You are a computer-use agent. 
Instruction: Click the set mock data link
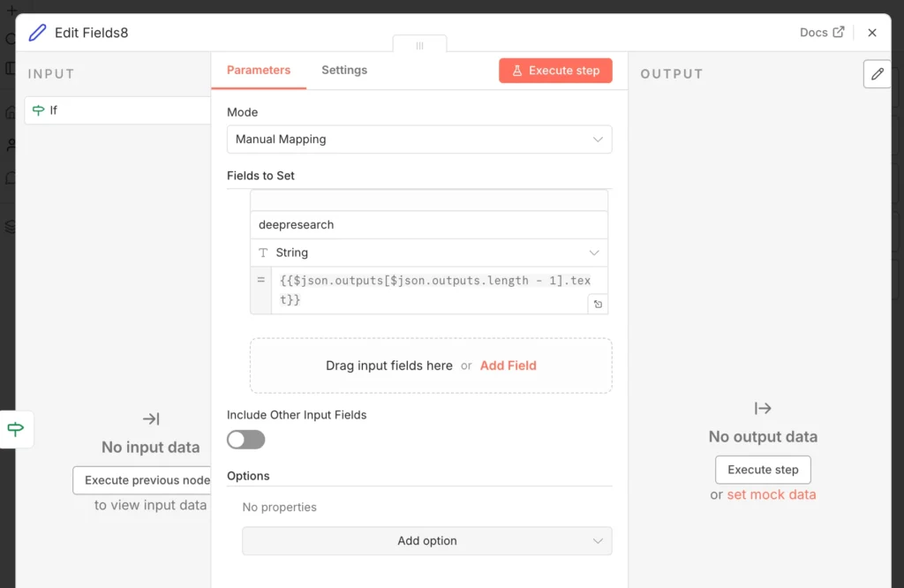click(771, 494)
